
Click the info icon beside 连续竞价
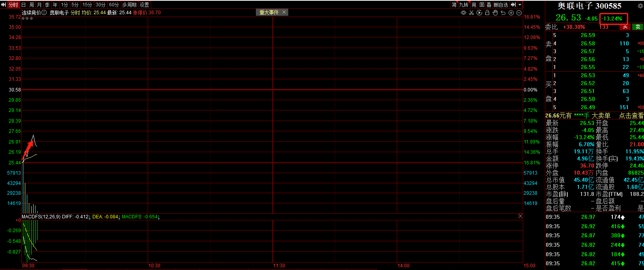pos(44,13)
